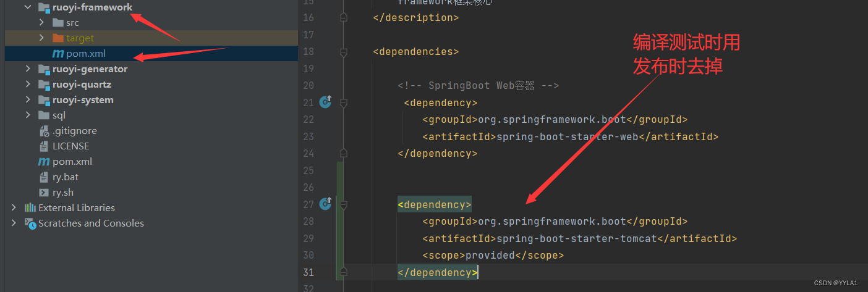This screenshot has height=292, width=868.
Task: Fold the dependency tag at line 21
Action: 344,102
